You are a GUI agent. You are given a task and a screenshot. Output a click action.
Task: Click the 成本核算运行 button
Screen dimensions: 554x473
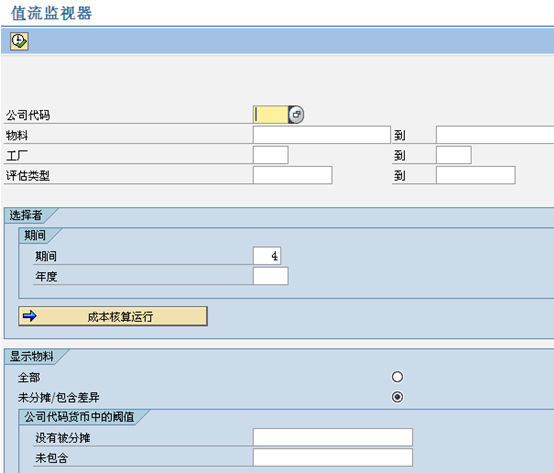tap(113, 316)
